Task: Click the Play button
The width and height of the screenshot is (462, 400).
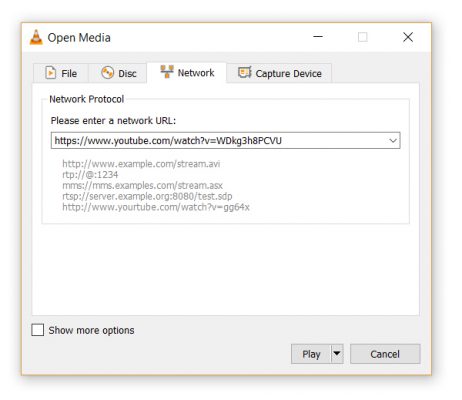Action: (x=311, y=354)
